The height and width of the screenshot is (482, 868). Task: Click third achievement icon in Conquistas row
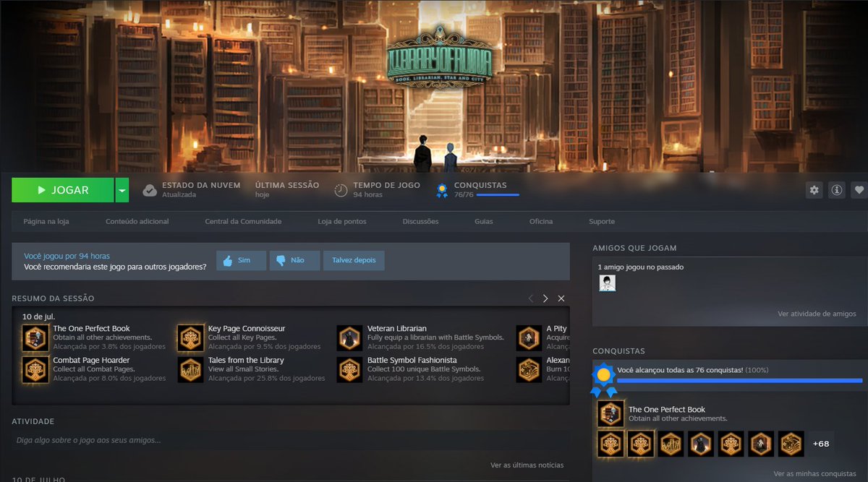671,444
